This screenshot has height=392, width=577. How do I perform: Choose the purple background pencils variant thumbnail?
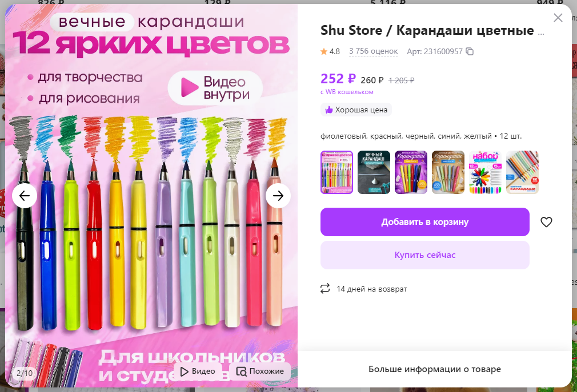(x=411, y=172)
